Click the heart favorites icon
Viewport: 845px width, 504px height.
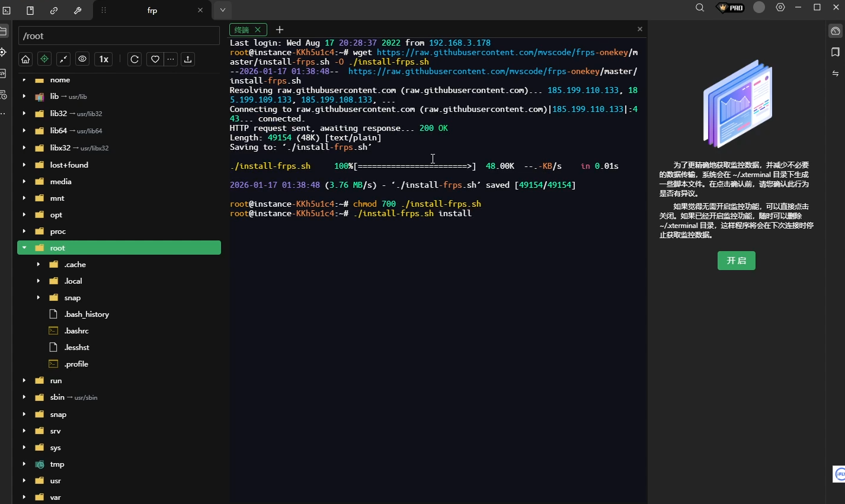tap(155, 59)
